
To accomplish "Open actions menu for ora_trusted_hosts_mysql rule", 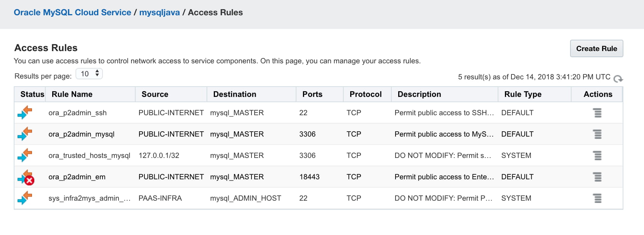I will (598, 156).
